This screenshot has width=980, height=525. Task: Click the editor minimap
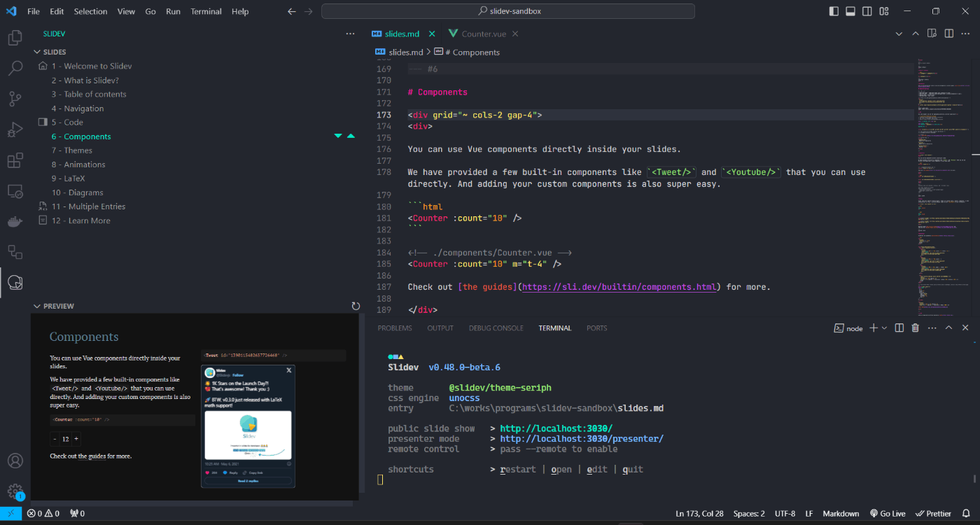click(x=944, y=189)
